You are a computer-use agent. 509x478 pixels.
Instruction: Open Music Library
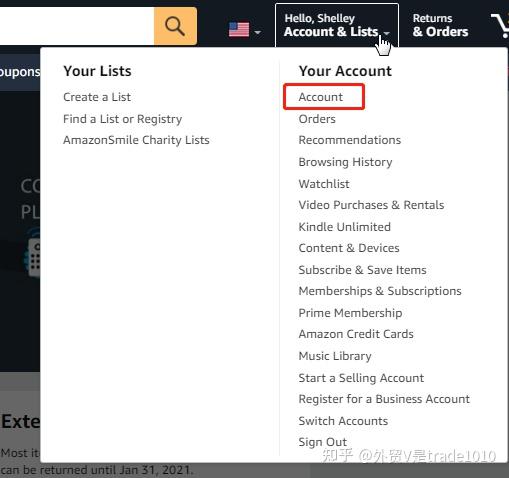point(335,356)
